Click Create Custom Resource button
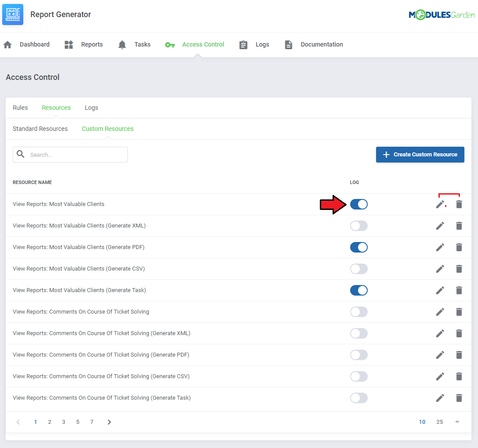The width and height of the screenshot is (478, 448). click(420, 155)
